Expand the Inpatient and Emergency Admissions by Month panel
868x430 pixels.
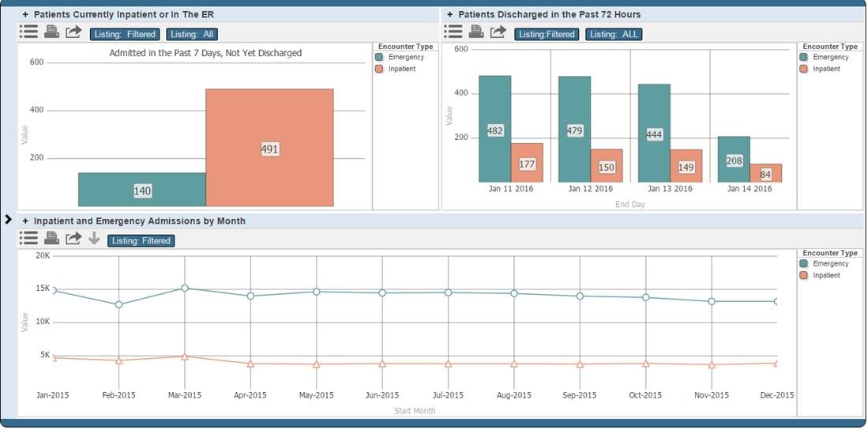(x=25, y=221)
